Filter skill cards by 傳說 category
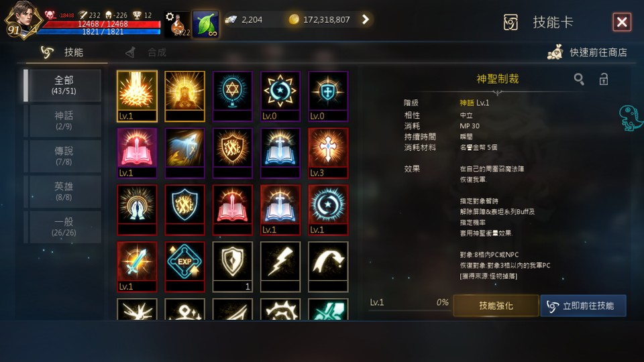This screenshot has height=362, width=644. click(x=64, y=156)
